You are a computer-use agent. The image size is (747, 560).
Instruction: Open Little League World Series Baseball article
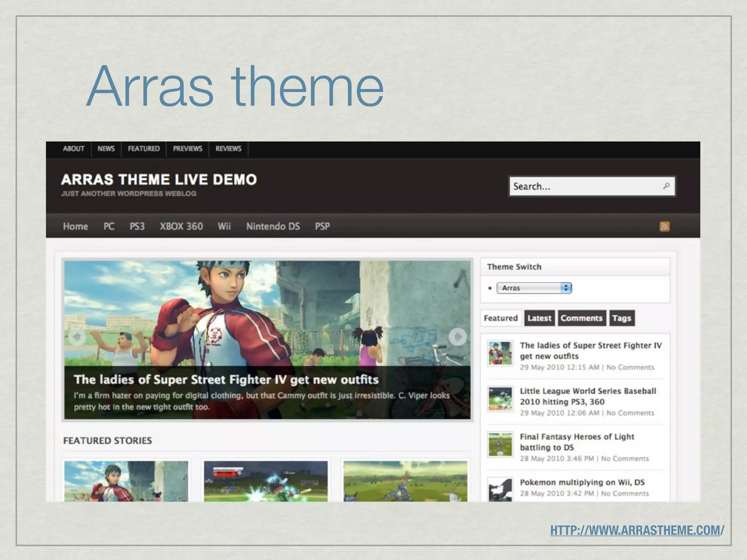click(x=588, y=396)
